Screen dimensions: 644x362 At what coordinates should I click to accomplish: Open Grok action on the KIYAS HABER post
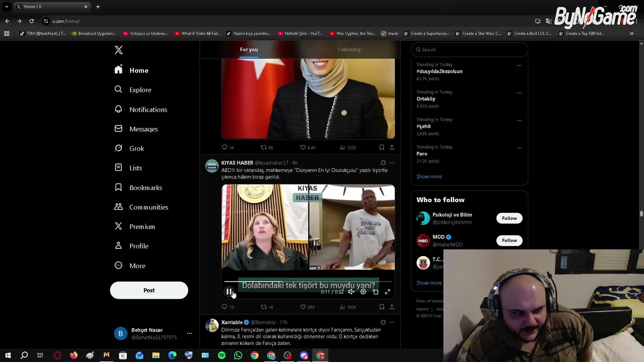383,163
